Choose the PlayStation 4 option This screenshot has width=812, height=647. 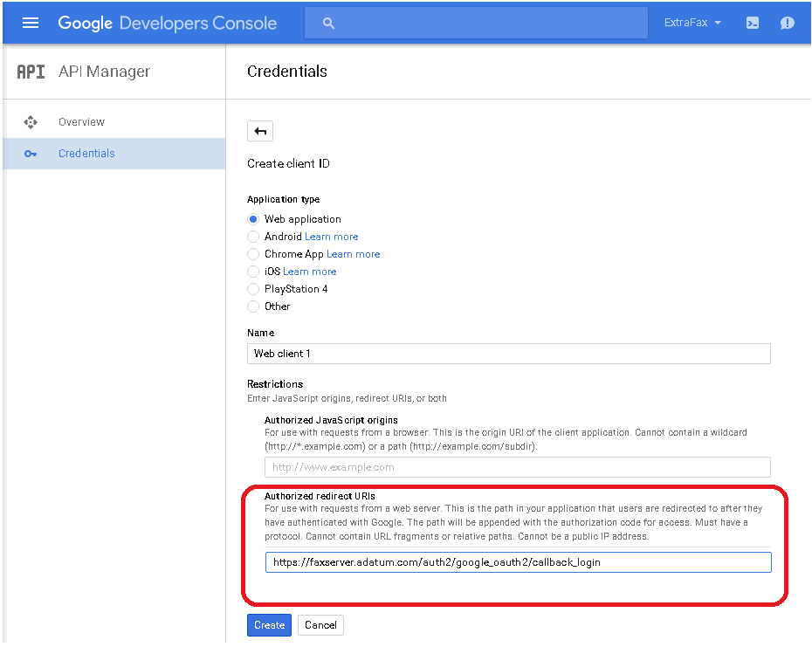(x=252, y=289)
